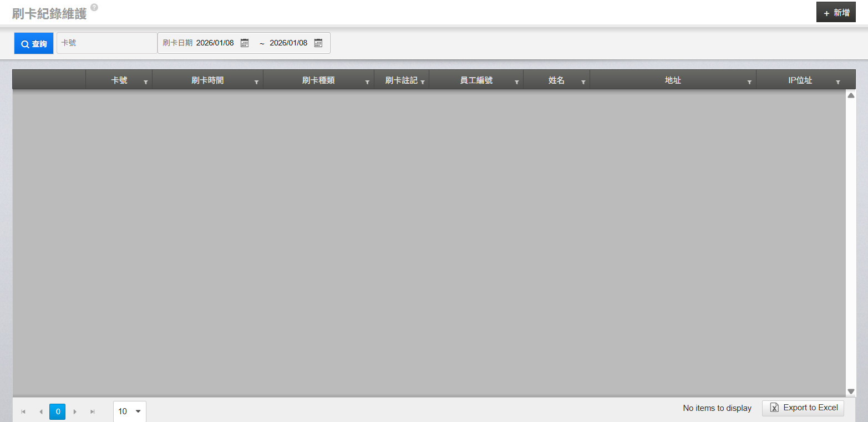Open filter for 刷卡種類 column

(x=367, y=82)
